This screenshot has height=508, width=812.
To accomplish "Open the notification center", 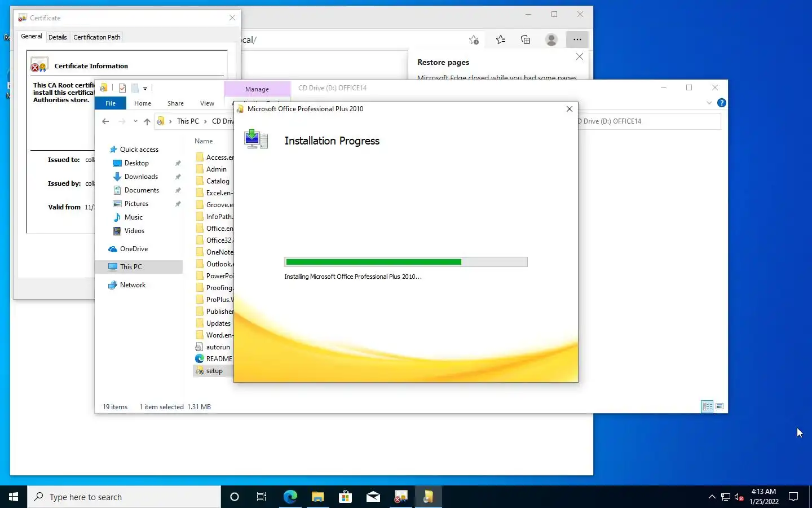I will click(x=793, y=497).
